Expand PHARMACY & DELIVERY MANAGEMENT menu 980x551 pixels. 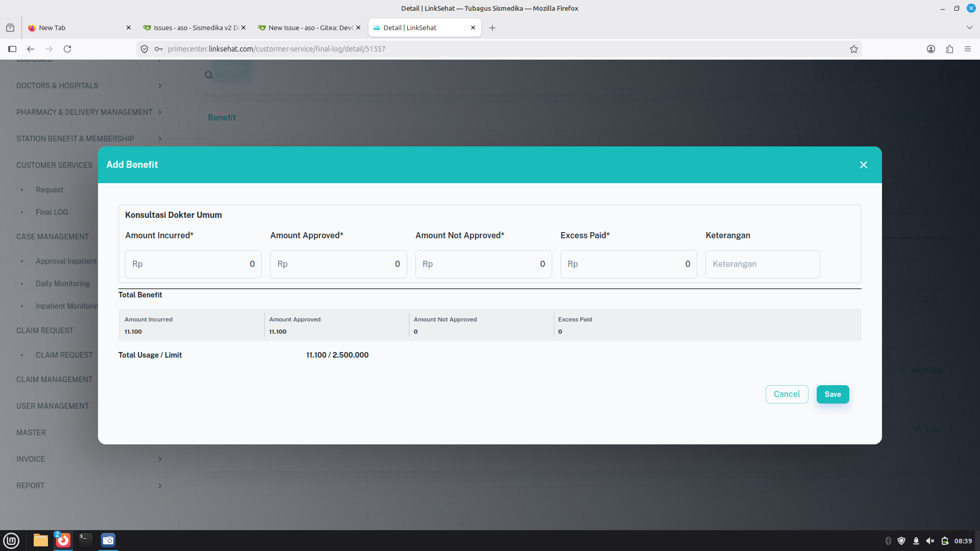click(89, 112)
